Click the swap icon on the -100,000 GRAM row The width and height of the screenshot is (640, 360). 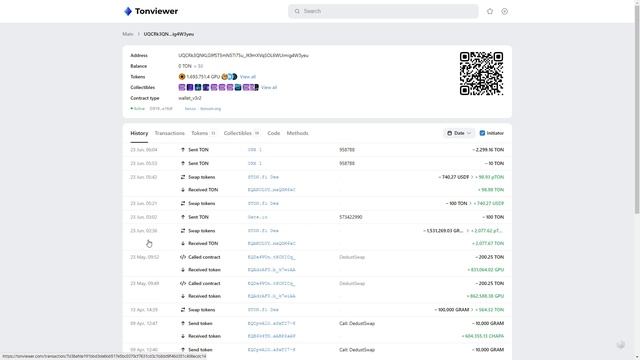183,310
